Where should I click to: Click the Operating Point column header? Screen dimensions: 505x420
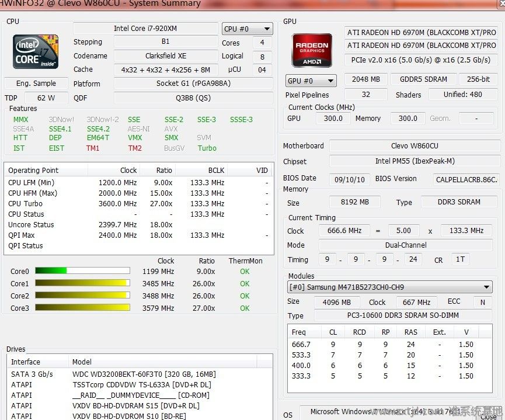(46, 170)
